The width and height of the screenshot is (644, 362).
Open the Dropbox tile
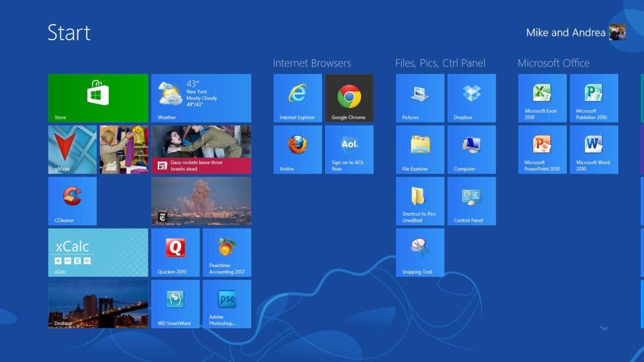click(472, 98)
